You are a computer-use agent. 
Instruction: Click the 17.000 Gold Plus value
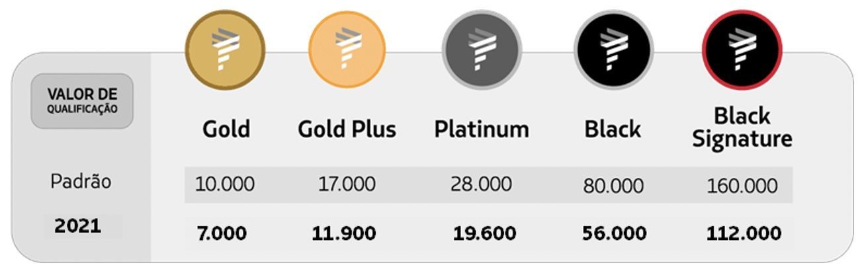[x=347, y=184]
